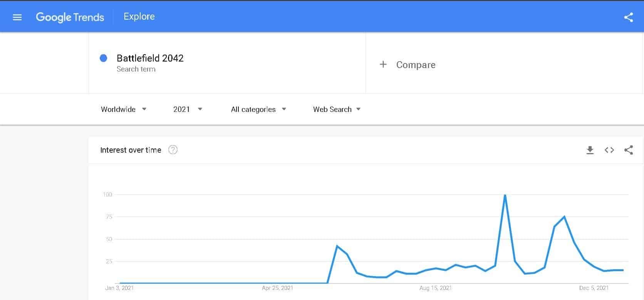Click the highest peak at 100 on chart
The image size is (644, 300).
coord(505,195)
